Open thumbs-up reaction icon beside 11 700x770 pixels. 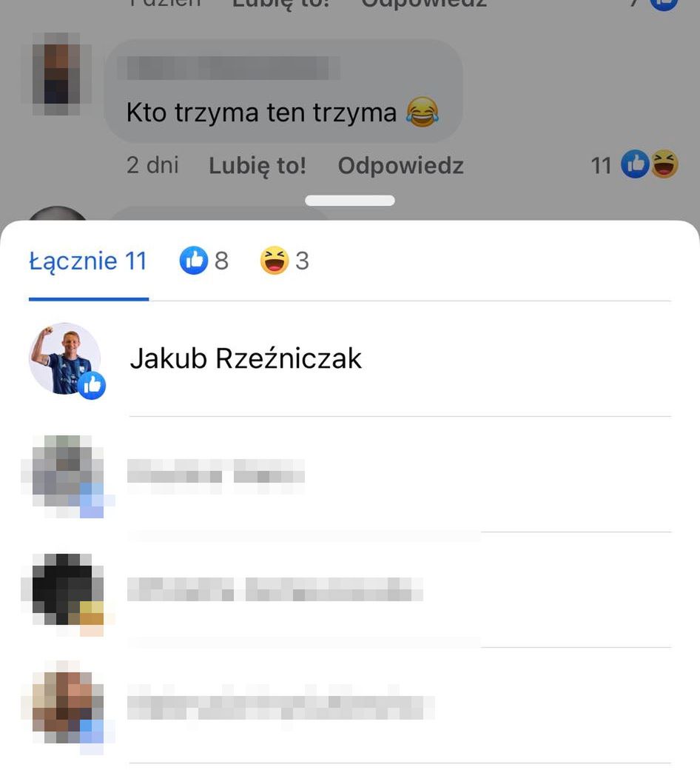[x=635, y=164]
